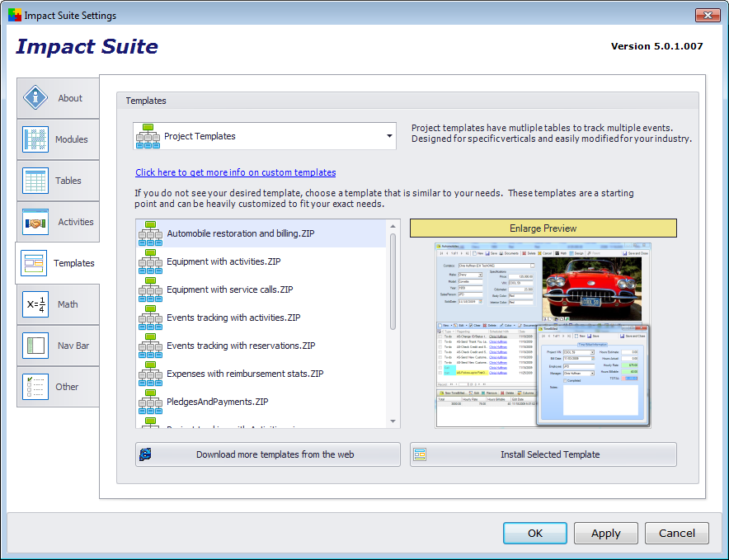This screenshot has height=560, width=729.
Task: Click the template list scrollbar thumb
Action: coord(393,281)
